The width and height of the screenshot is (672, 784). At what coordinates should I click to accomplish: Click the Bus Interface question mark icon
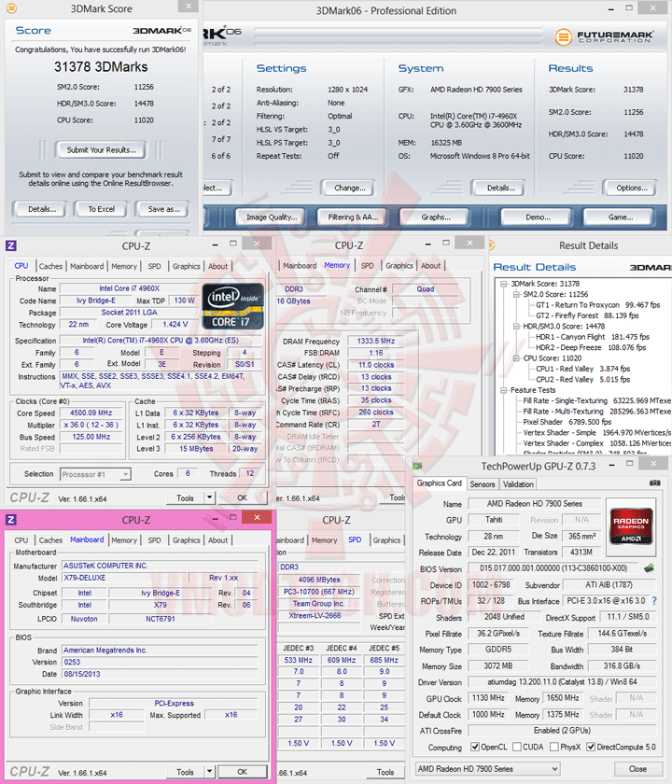[x=654, y=600]
